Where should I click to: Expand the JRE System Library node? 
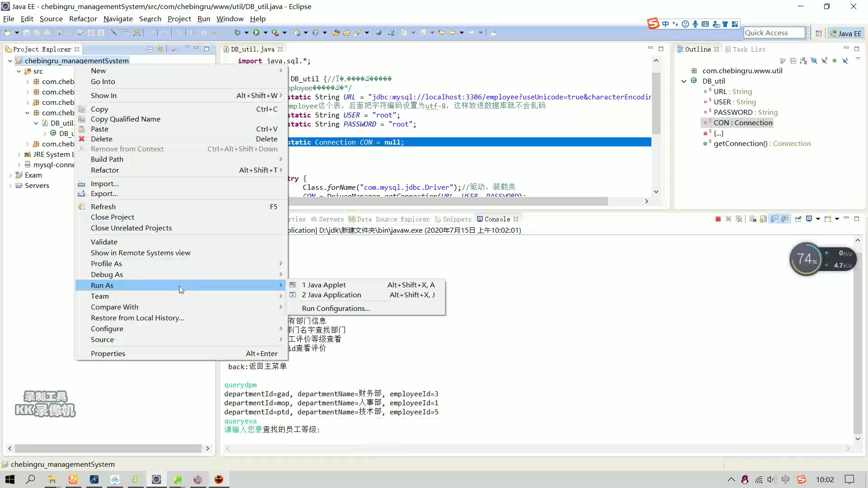click(19, 155)
